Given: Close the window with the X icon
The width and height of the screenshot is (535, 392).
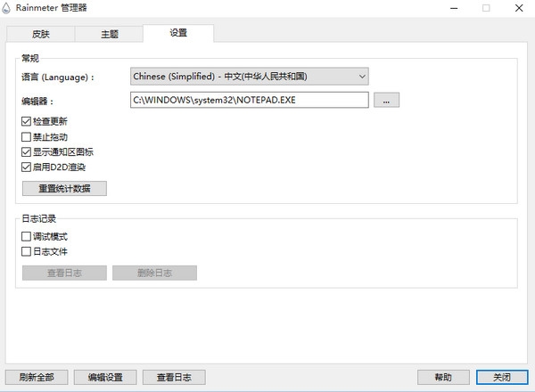Looking at the screenshot, I should [519, 8].
